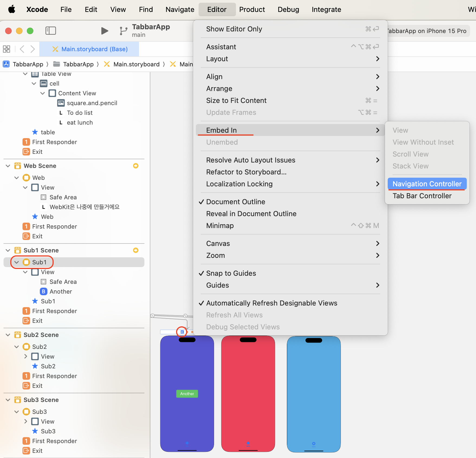Select the red Sub2 scene on canvas
This screenshot has width=476, height=458.
[x=248, y=394]
